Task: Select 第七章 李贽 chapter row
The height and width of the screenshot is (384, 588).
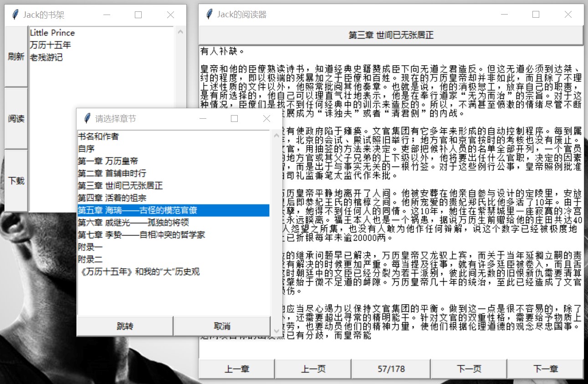Action: [174, 235]
